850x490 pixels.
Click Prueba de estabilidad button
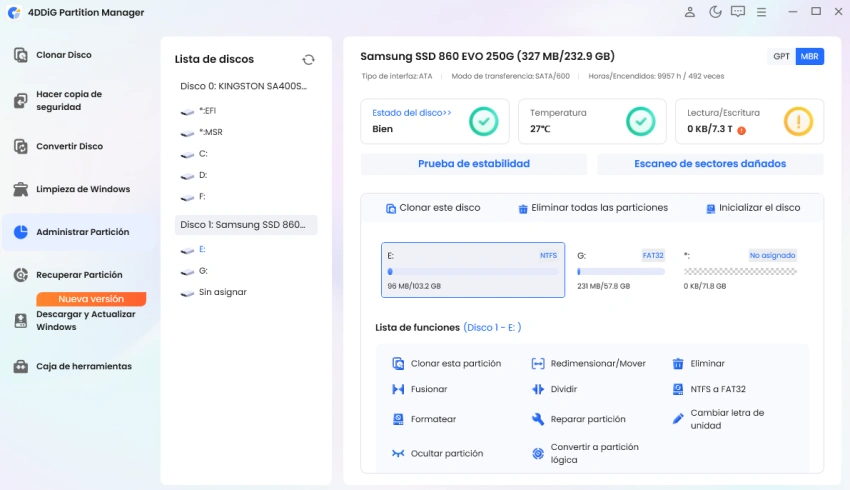click(474, 164)
